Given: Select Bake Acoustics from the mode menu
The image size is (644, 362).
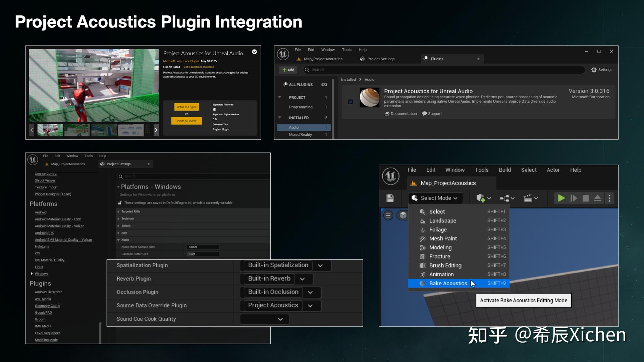Looking at the screenshot, I should pyautogui.click(x=448, y=283).
